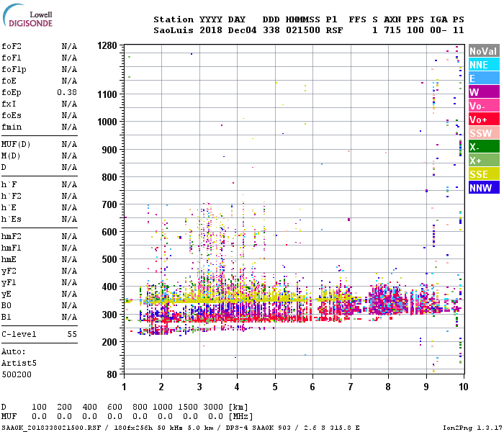
Task: Click the foEp value 0.38
Action: pyautogui.click(x=67, y=93)
